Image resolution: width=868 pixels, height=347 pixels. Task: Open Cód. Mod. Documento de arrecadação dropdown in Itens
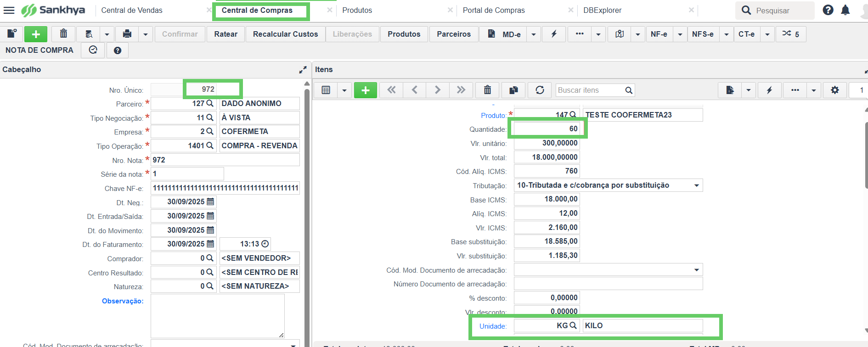click(x=697, y=270)
